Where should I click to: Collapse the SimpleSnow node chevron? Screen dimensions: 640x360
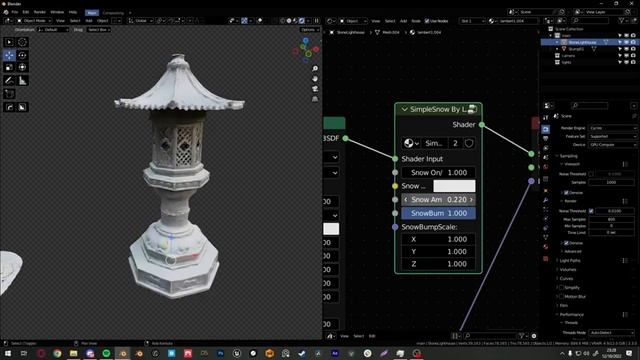click(x=404, y=109)
